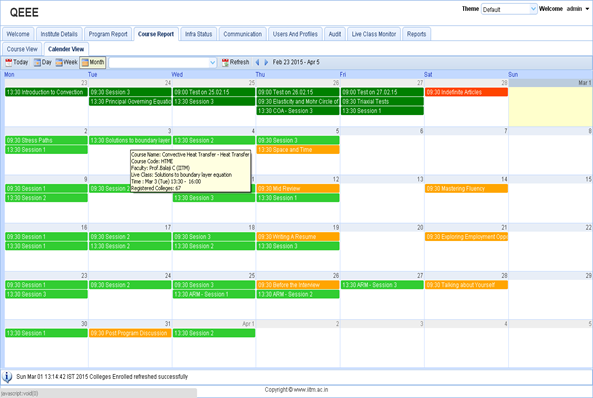
Task: Open the Communication tab
Action: click(x=242, y=34)
